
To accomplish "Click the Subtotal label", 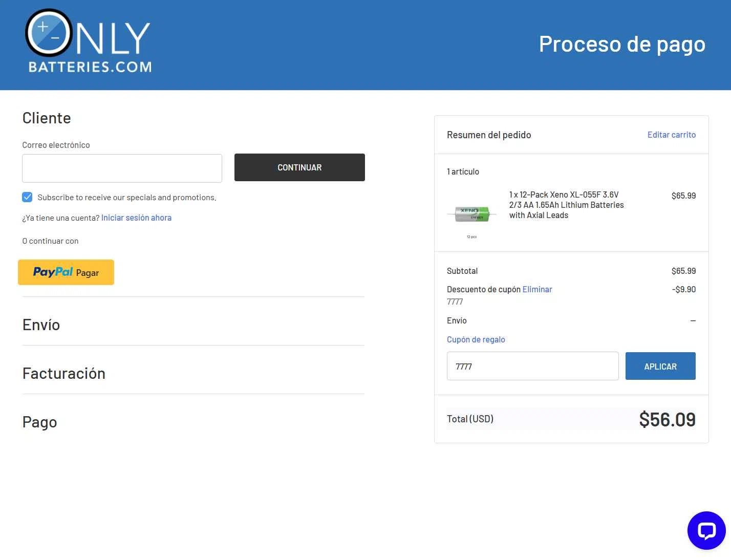I will click(462, 271).
